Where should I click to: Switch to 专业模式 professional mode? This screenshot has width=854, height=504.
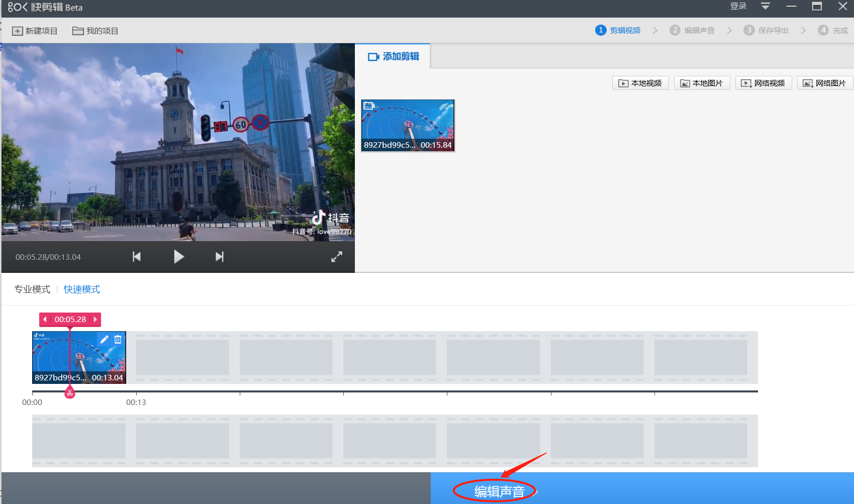[x=32, y=289]
